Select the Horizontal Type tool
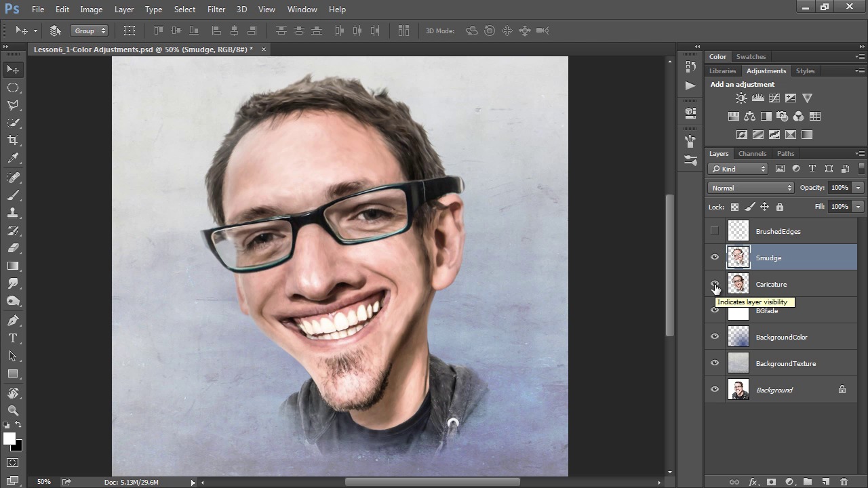 click(13, 338)
